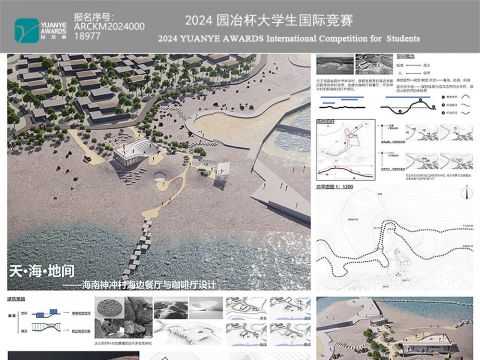Open the bottom-right seaside restaurant rendering
This screenshot has width=480, height=360.
(x=395, y=328)
